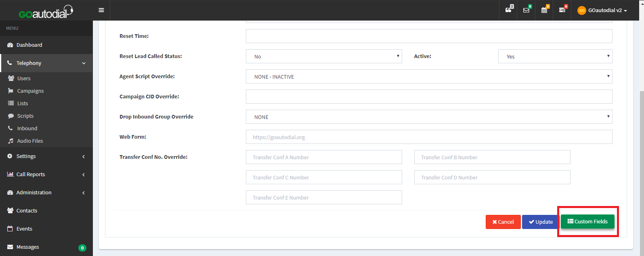Open the tasks list icon in top bar
This screenshot has height=256, width=644.
pyautogui.click(x=562, y=10)
